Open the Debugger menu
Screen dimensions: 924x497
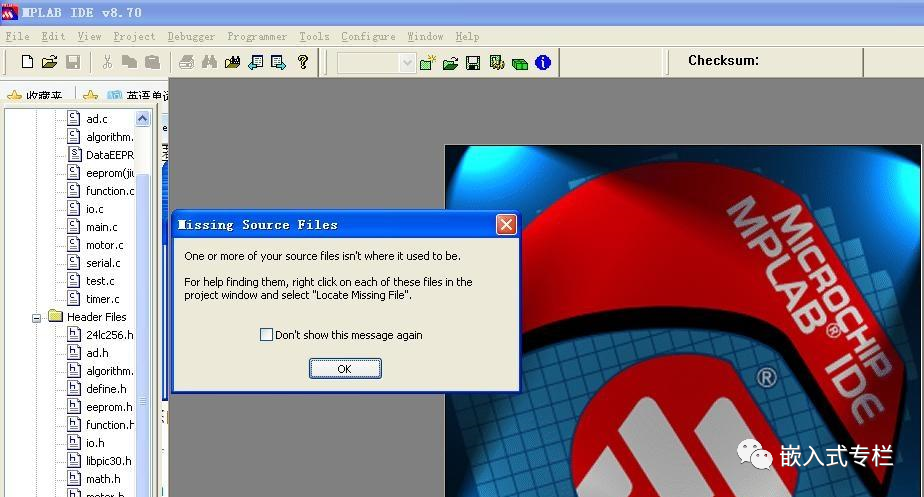click(x=191, y=37)
